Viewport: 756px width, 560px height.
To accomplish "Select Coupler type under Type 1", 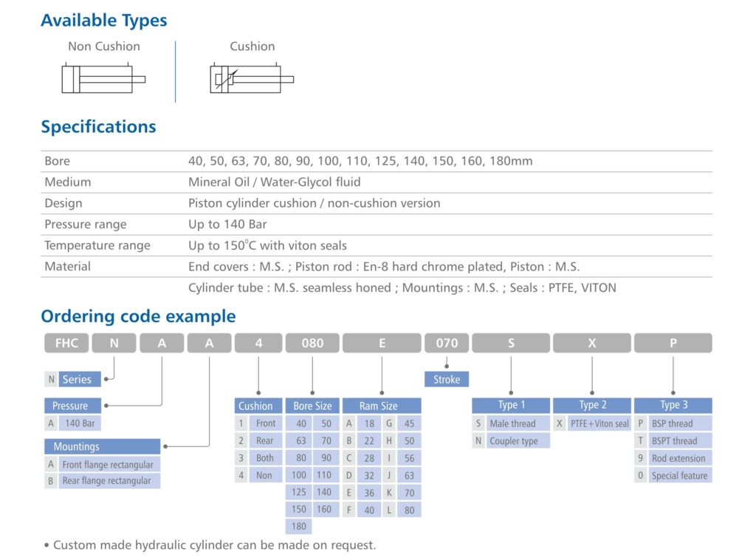I will point(514,441).
